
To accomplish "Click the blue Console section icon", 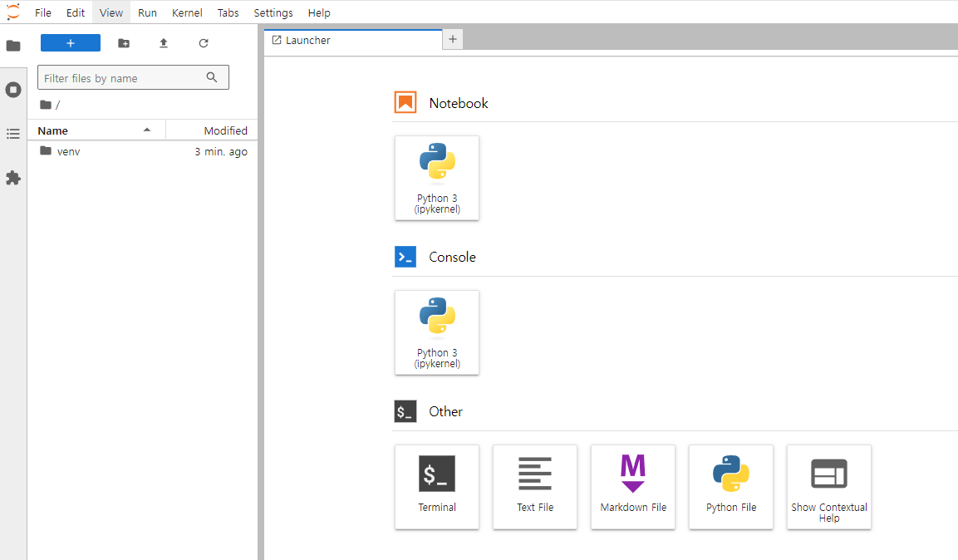I will tap(405, 257).
